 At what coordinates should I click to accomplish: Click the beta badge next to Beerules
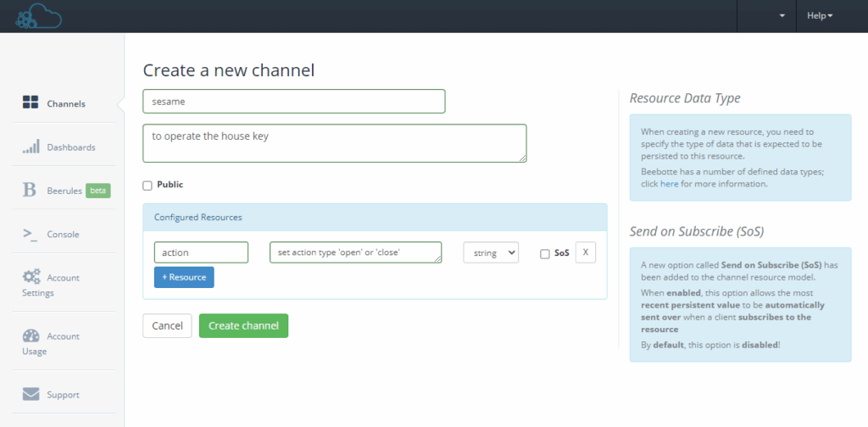pyautogui.click(x=98, y=191)
